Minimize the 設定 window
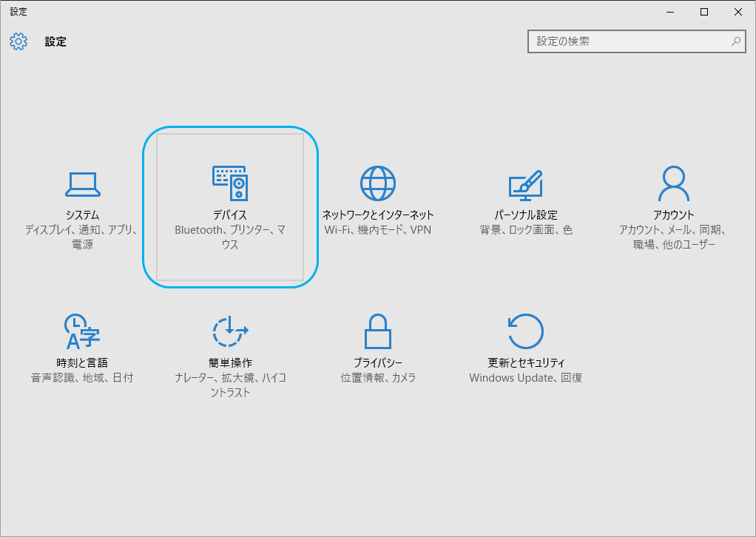This screenshot has height=537, width=756. [x=670, y=12]
